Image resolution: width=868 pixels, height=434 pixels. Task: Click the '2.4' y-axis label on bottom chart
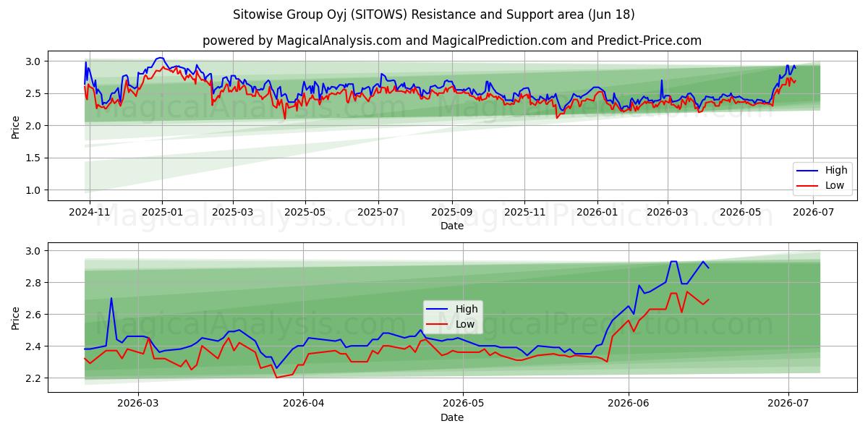point(35,346)
